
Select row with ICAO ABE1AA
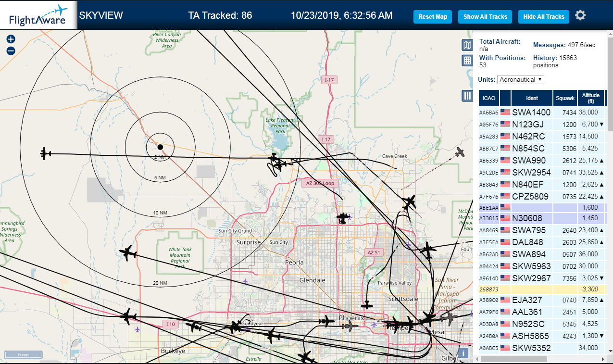[x=542, y=207]
